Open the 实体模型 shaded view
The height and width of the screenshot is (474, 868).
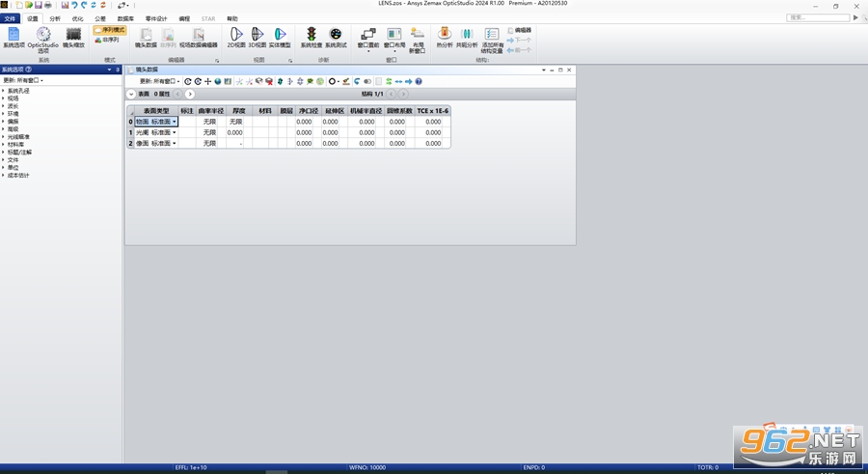[x=280, y=38]
